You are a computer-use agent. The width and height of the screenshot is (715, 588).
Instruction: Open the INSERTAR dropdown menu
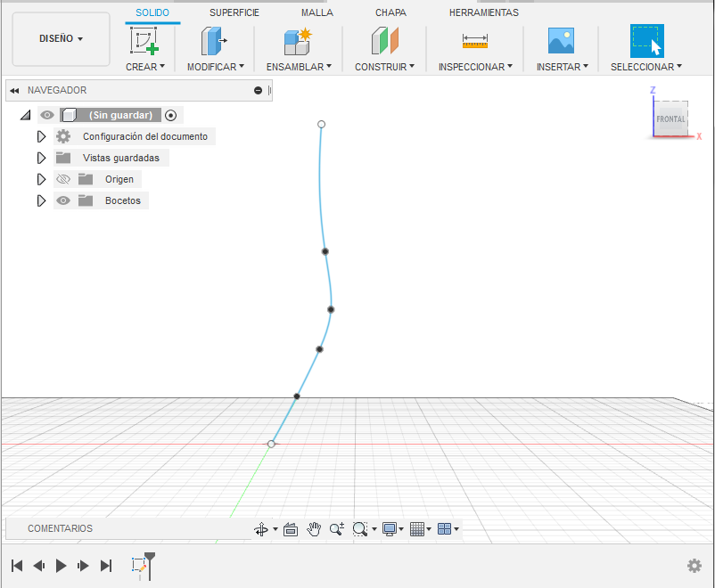point(562,67)
